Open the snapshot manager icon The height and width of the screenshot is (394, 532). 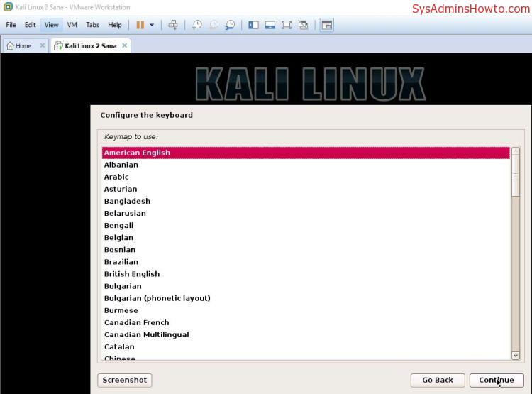[x=231, y=25]
